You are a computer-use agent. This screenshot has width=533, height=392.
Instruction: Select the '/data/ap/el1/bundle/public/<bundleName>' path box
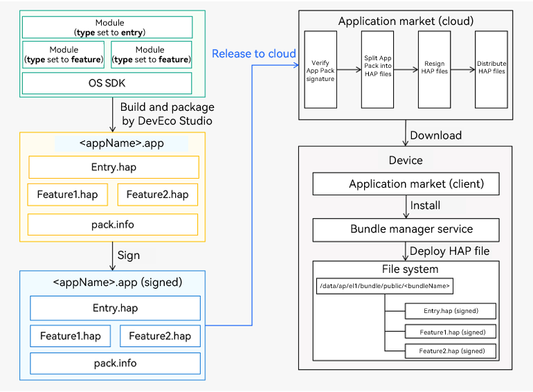(x=385, y=286)
